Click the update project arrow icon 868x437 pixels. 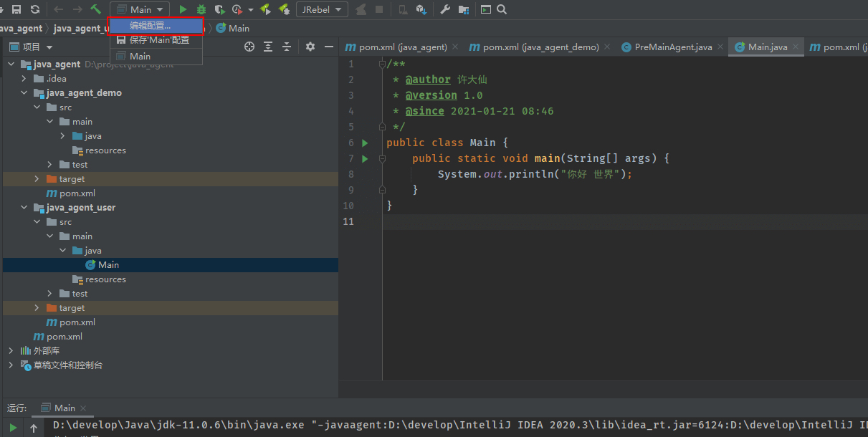422,9
